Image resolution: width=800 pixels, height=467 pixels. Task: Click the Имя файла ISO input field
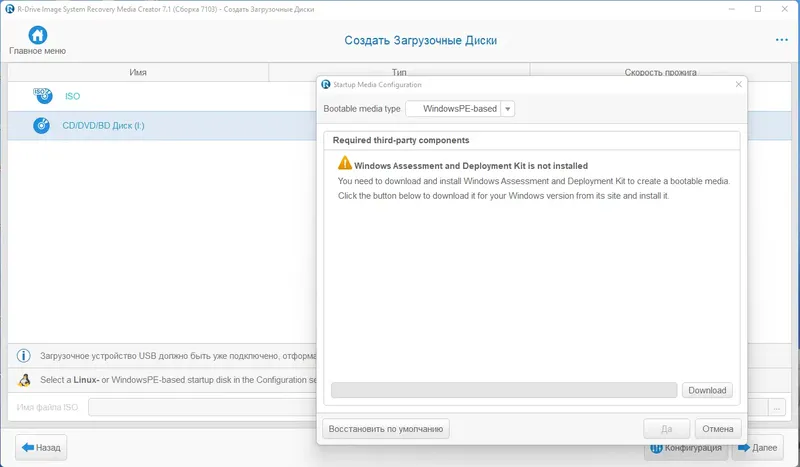point(200,407)
